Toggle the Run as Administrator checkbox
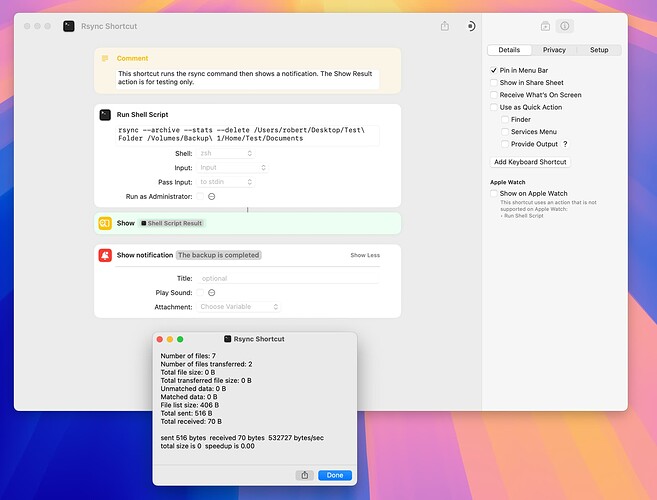Screen dimensions: 657x500 pyautogui.click(x=200, y=196)
